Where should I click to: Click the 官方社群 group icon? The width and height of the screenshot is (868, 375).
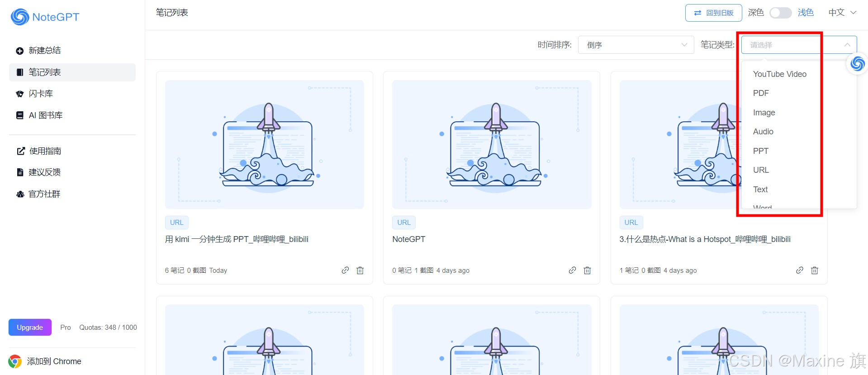20,194
